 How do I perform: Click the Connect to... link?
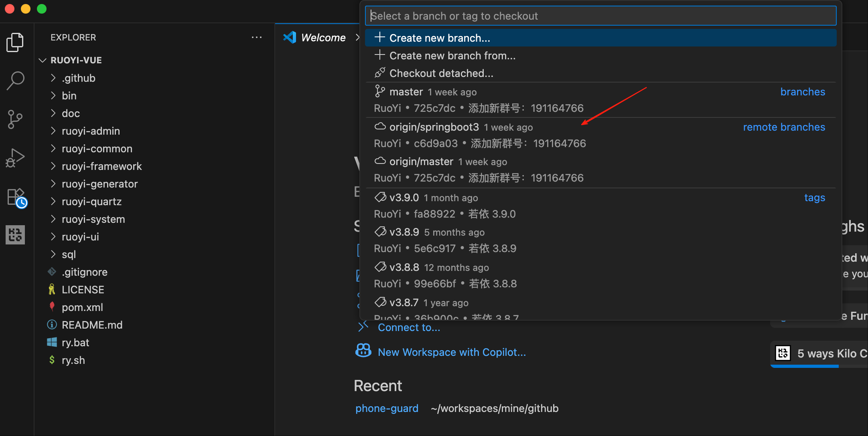409,328
